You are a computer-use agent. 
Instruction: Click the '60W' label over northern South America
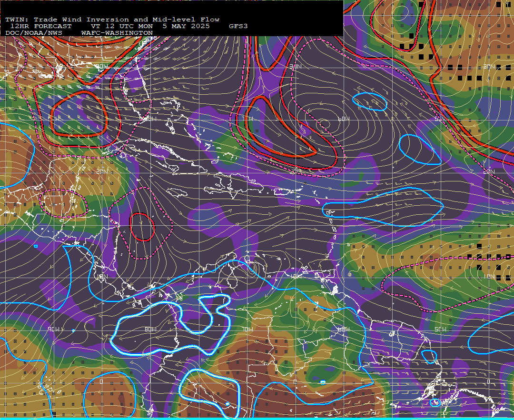pos(344,329)
